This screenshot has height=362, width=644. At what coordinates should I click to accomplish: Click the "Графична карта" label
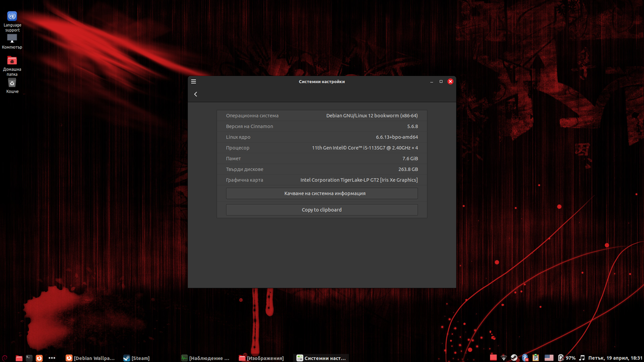click(245, 180)
